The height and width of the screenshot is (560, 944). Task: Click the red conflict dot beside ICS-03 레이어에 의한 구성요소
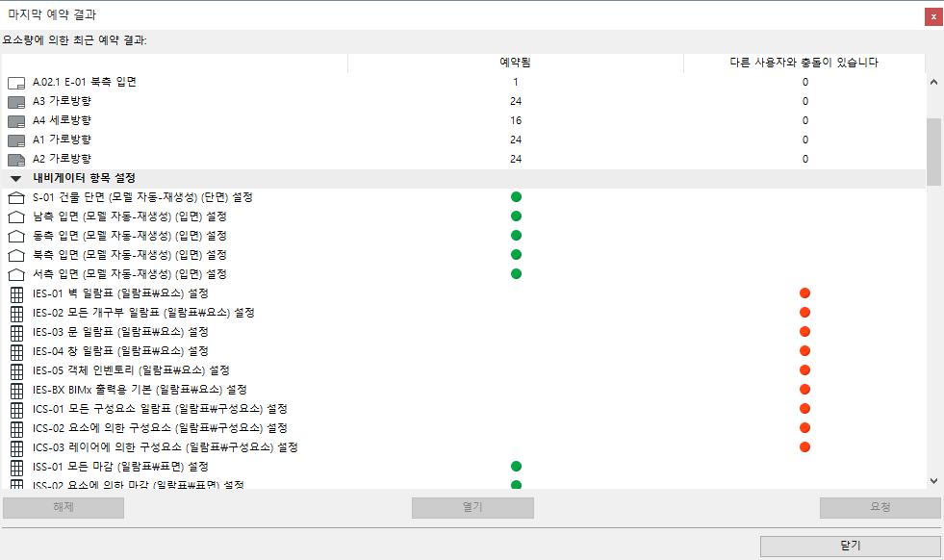click(x=804, y=446)
